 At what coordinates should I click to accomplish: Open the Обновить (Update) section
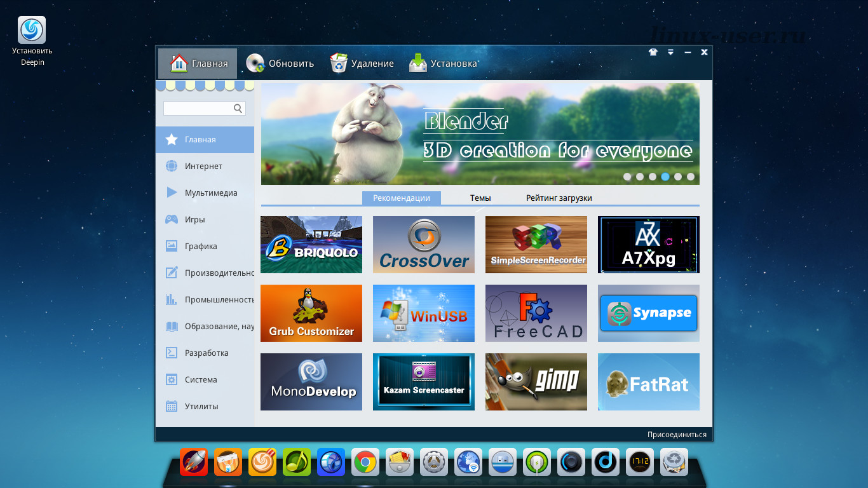[280, 64]
